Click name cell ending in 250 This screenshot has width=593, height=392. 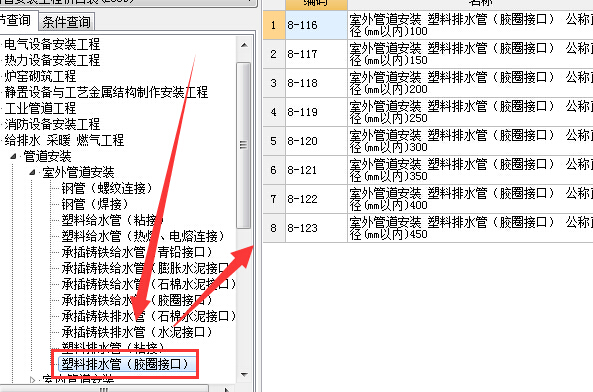tap(470, 112)
